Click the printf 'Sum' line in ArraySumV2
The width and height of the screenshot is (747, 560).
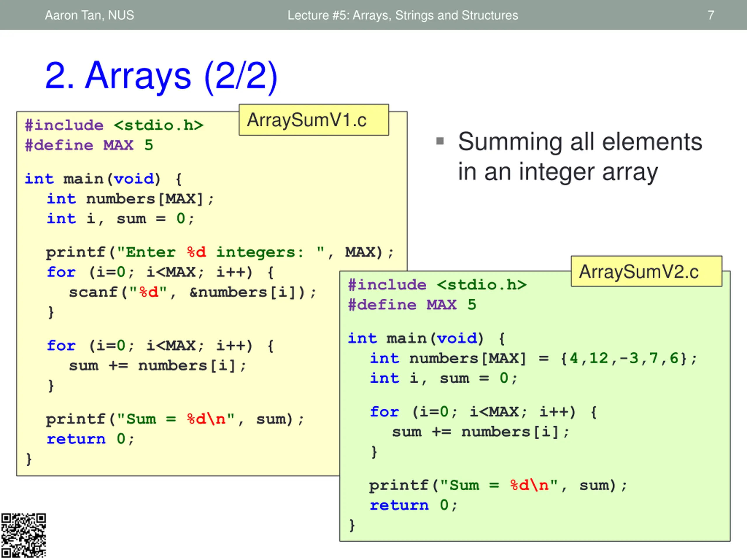click(x=498, y=486)
